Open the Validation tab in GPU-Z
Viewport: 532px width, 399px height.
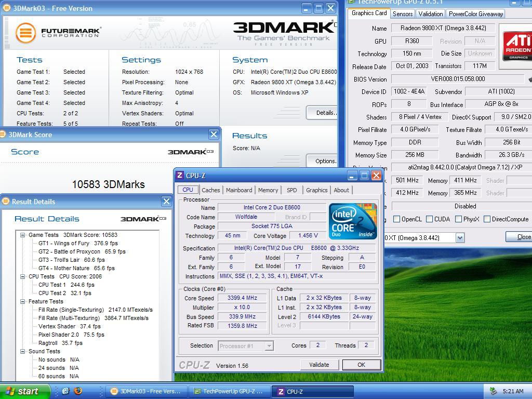click(x=430, y=14)
